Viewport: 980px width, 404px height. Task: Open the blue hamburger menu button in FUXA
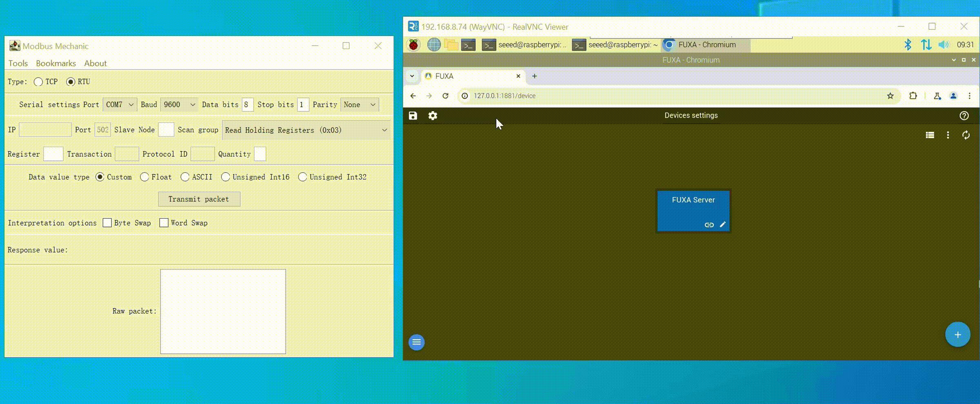click(416, 342)
